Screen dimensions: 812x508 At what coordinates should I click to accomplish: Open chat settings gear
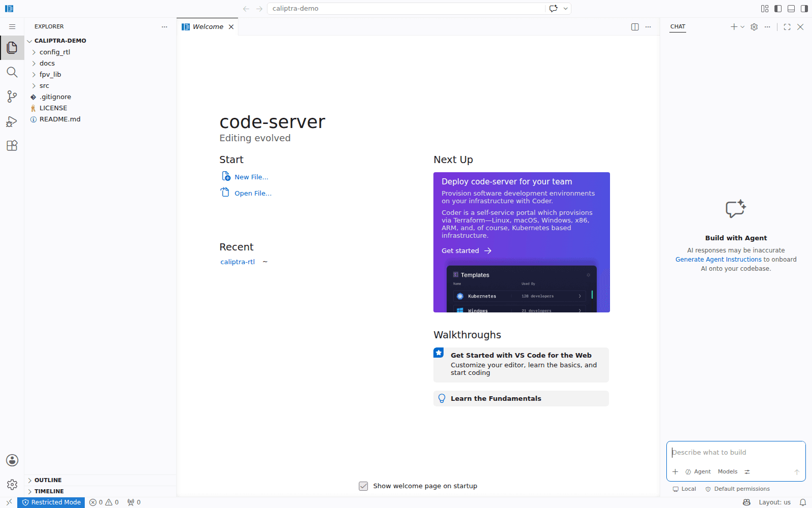[x=754, y=27]
